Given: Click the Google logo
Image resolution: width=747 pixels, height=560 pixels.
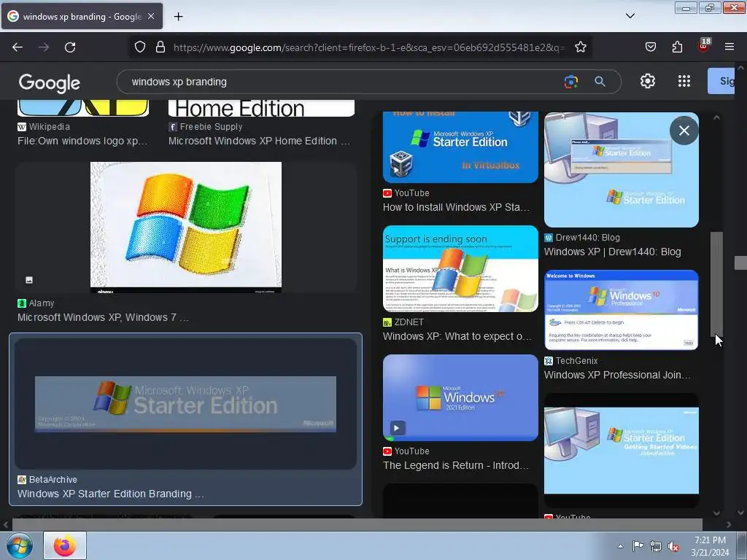Looking at the screenshot, I should click(50, 83).
